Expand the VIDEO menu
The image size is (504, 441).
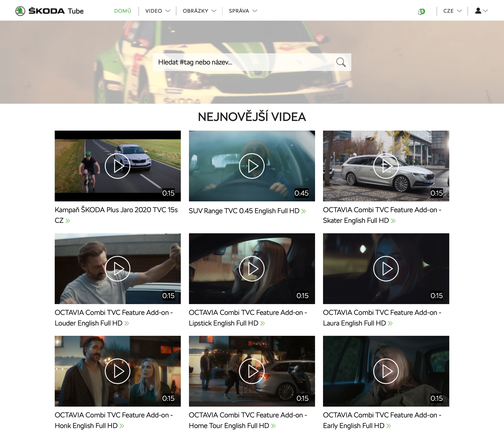[158, 11]
